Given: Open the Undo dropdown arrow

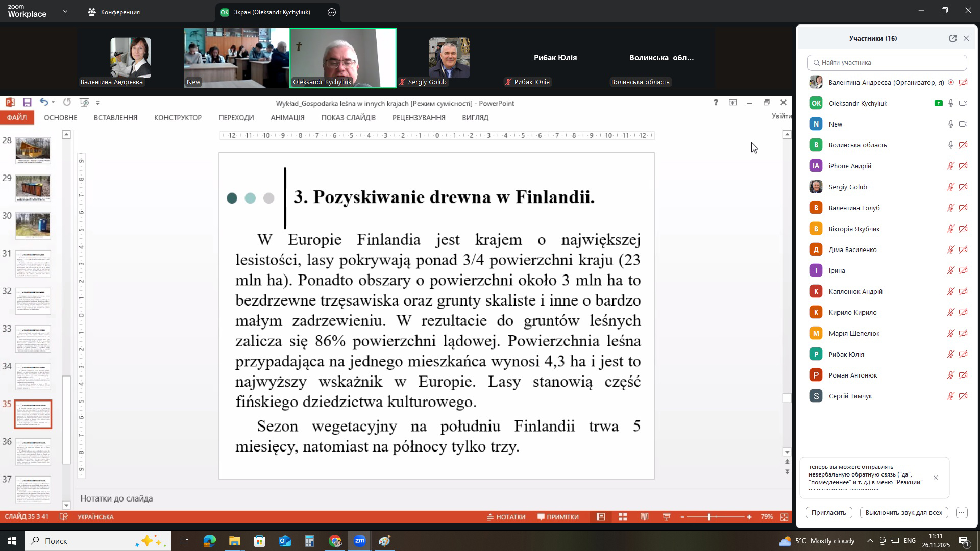Looking at the screenshot, I should [x=54, y=102].
